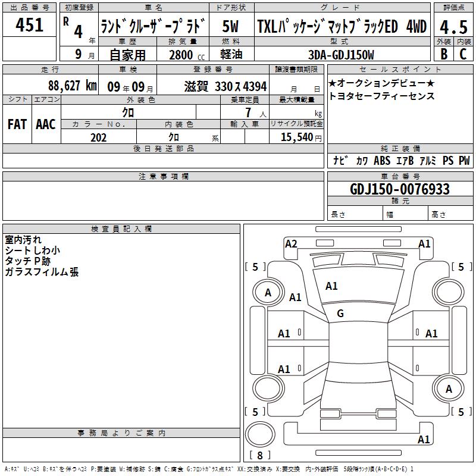
Task: Click the 評価点 header
Action: [453, 8]
